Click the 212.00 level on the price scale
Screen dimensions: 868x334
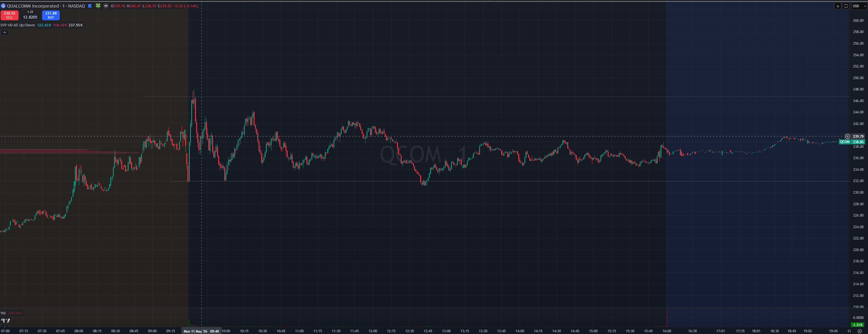(x=858, y=296)
